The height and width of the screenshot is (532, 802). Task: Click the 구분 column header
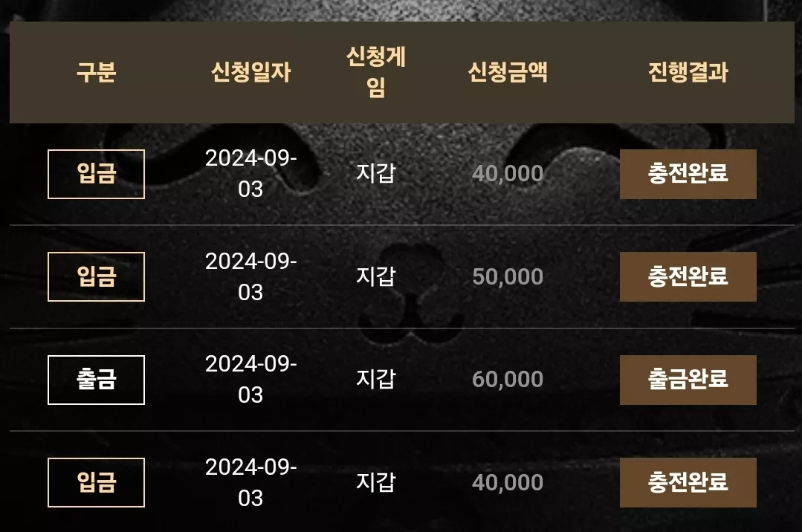96,72
